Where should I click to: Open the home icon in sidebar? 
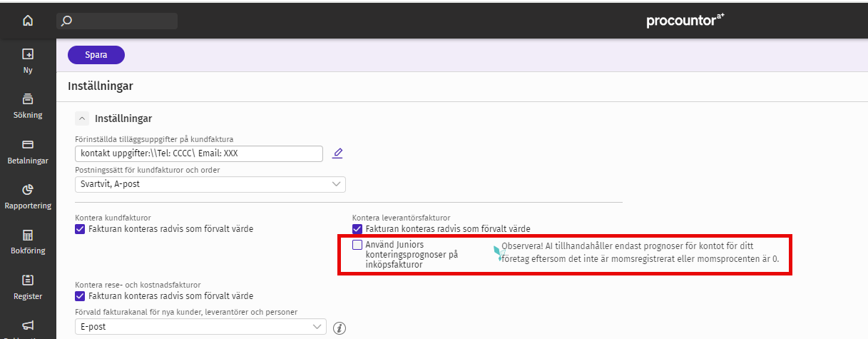pyautogui.click(x=28, y=21)
